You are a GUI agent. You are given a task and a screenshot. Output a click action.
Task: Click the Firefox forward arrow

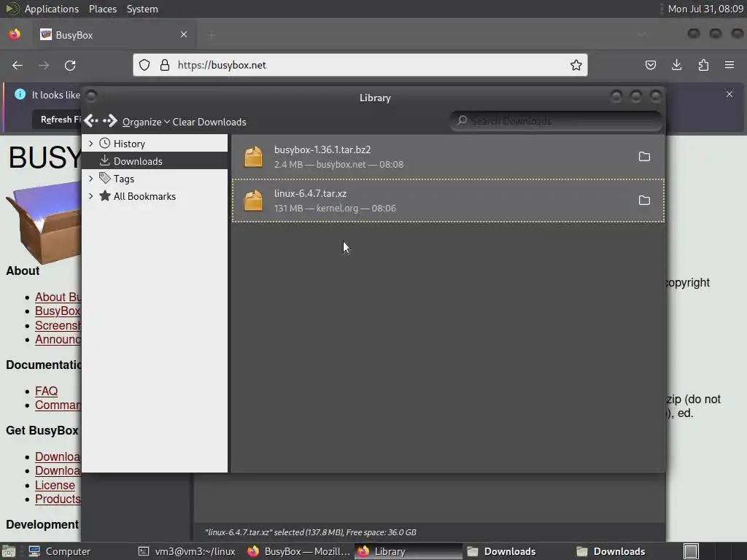click(44, 65)
